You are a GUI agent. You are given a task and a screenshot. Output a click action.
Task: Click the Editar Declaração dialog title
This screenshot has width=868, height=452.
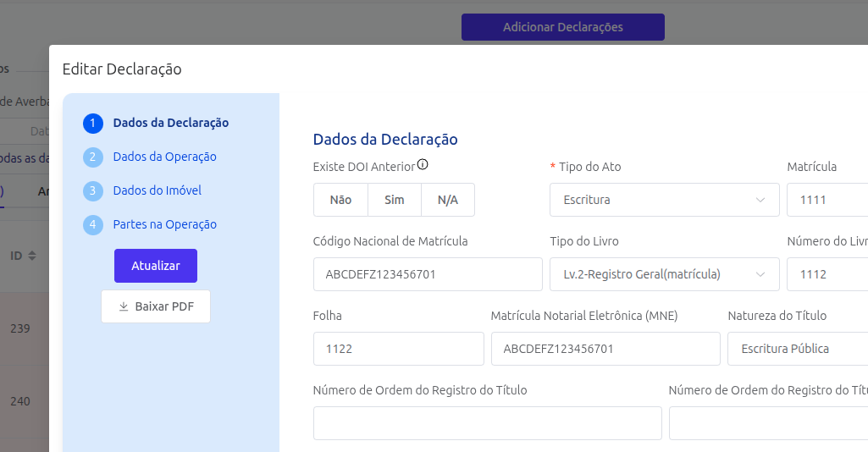(x=122, y=69)
